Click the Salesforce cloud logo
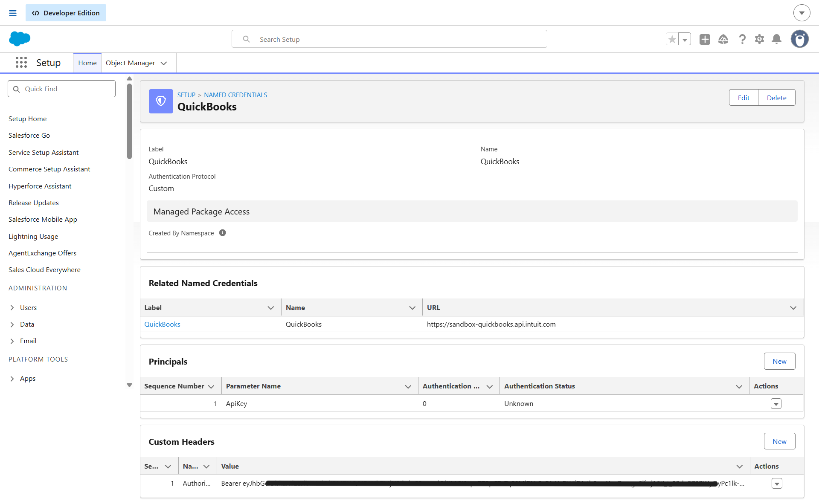 pyautogui.click(x=20, y=39)
